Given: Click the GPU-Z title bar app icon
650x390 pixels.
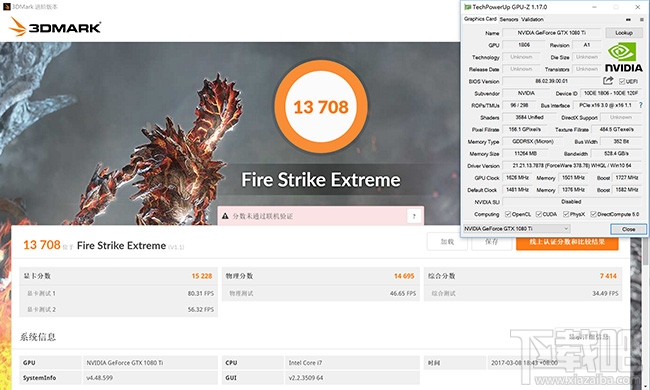Looking at the screenshot, I should point(468,7).
